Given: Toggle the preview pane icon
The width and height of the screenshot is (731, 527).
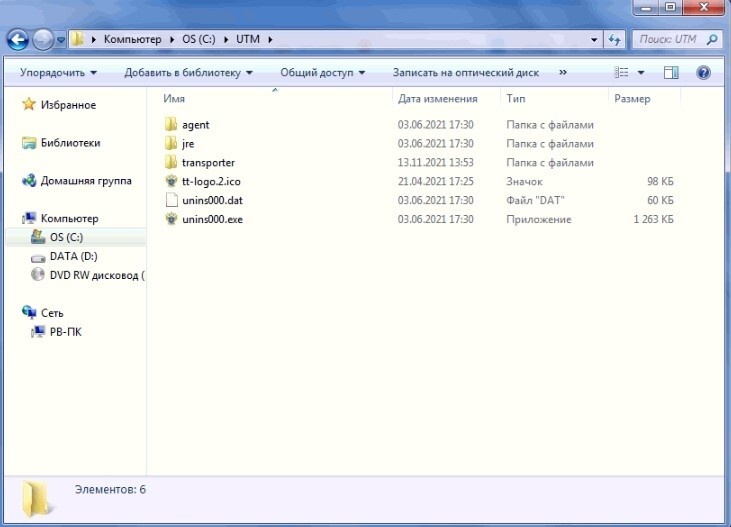Looking at the screenshot, I should [671, 72].
